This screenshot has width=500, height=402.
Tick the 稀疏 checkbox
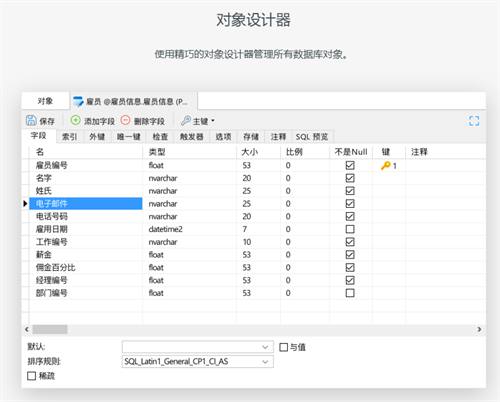point(31,376)
